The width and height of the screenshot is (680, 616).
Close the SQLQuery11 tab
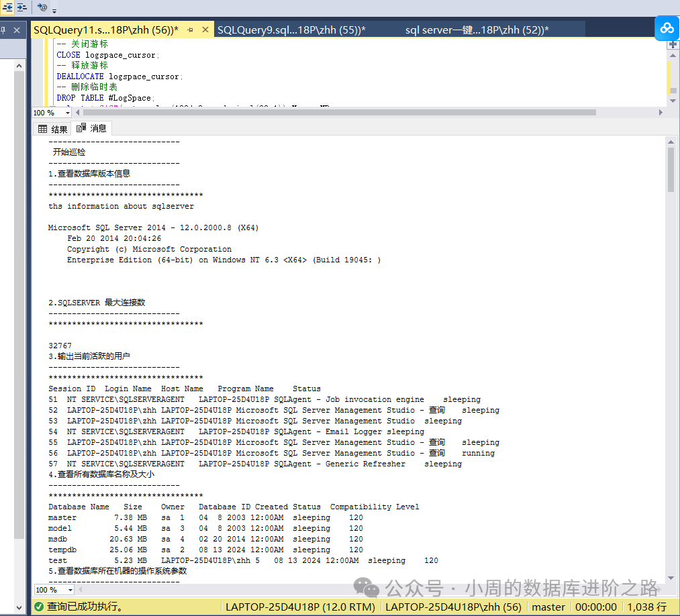[x=205, y=30]
